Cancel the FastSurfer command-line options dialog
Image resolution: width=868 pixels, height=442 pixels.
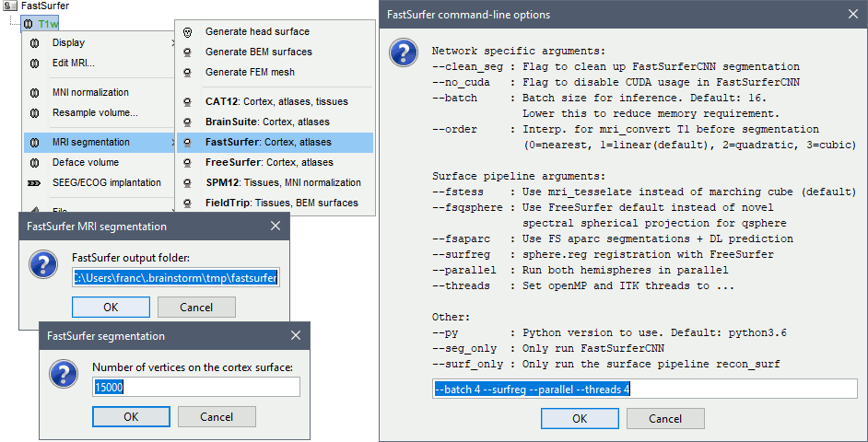tap(665, 418)
